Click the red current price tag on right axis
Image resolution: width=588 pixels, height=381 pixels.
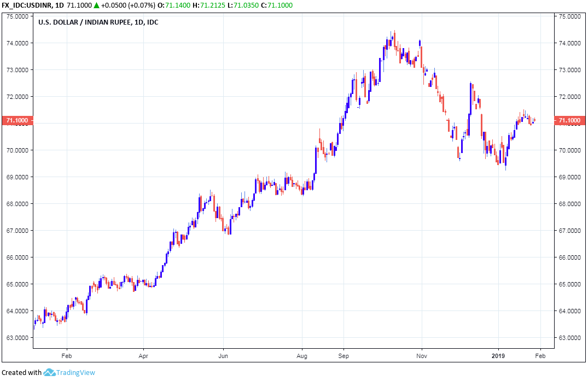click(x=570, y=120)
